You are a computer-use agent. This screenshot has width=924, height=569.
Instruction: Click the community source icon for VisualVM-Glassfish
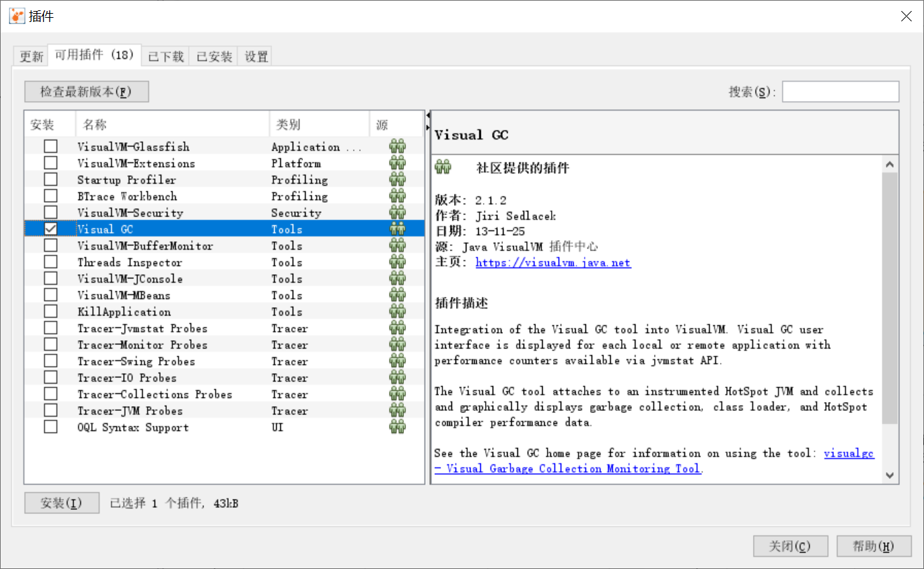pos(397,146)
